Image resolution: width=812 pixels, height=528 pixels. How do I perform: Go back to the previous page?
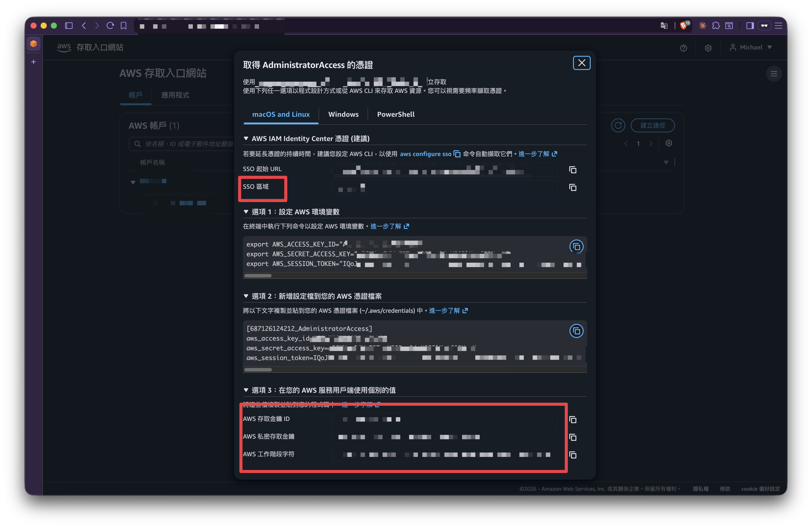click(84, 26)
